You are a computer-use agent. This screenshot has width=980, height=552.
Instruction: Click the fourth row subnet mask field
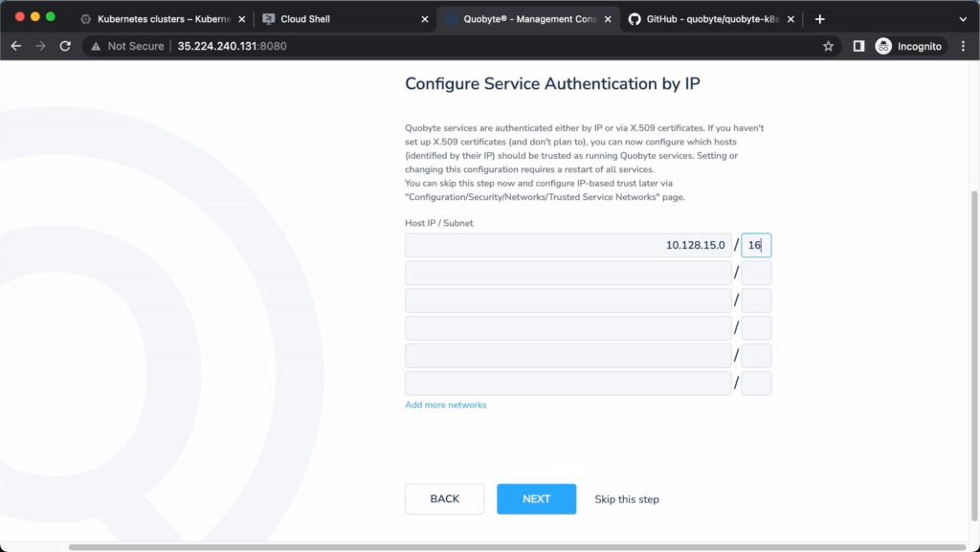(x=756, y=328)
